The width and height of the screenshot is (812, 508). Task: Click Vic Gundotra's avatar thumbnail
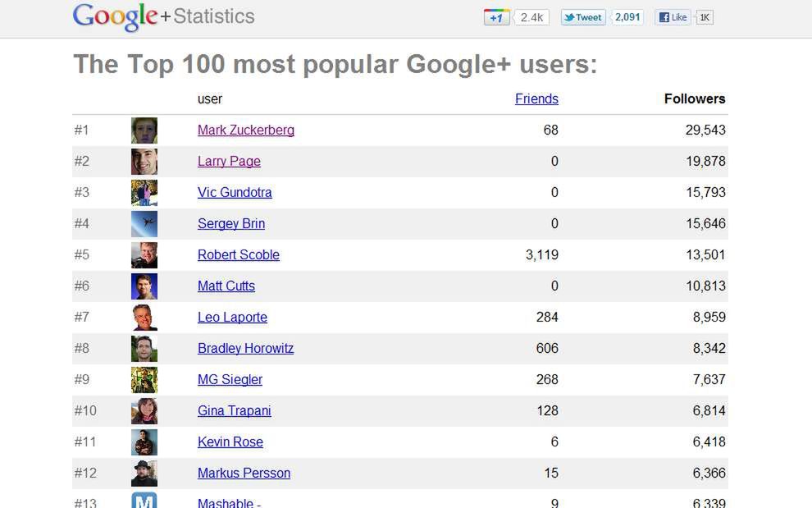(x=144, y=192)
